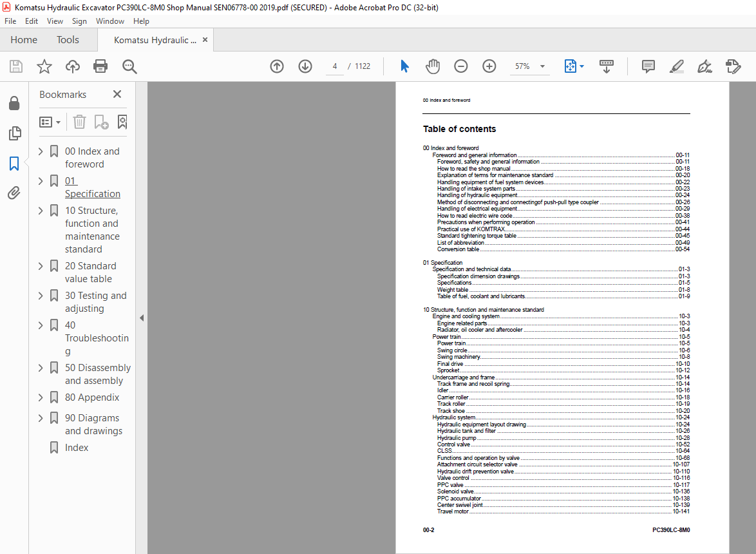
Task: Jump to 30 Testing and adjusting bookmark
Action: 95,302
